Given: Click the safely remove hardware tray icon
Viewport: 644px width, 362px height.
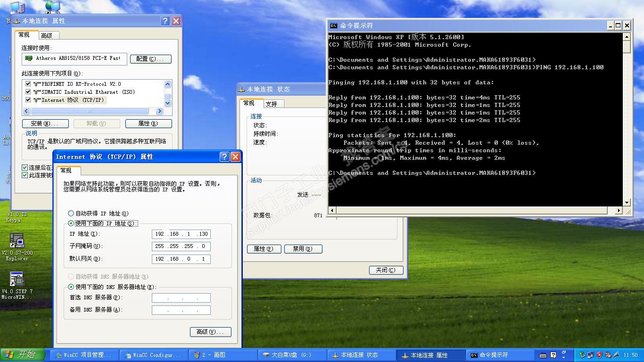Looking at the screenshot, I should 583,355.
